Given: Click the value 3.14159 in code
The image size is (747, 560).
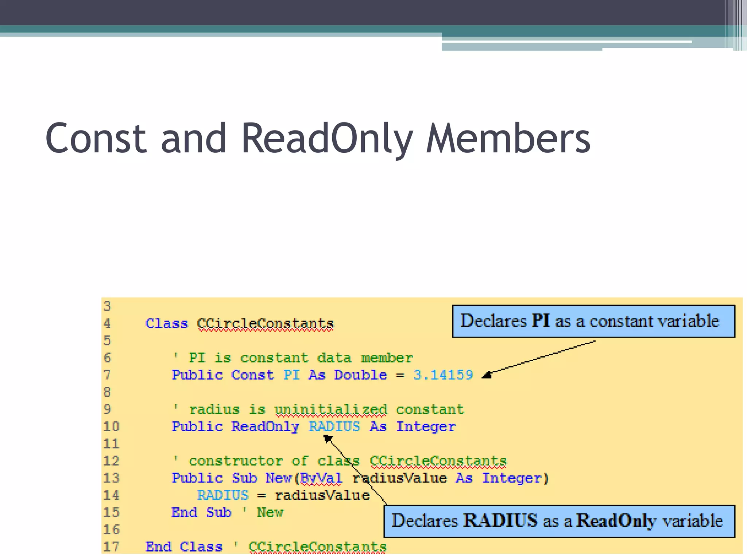Looking at the screenshot, I should tap(443, 375).
